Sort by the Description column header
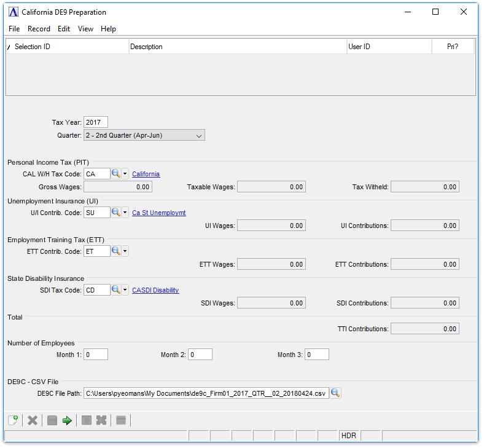Image resolution: width=484 pixels, height=448 pixels. click(238, 47)
